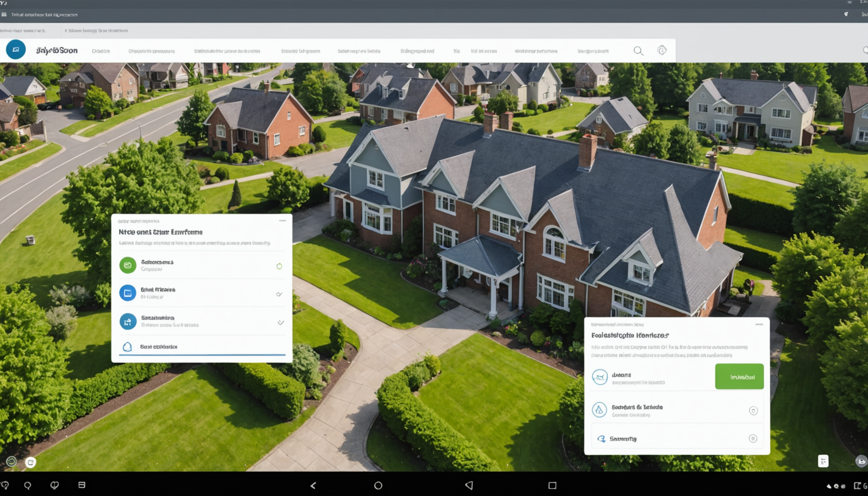
Task: Select the radio circle in the droplet-icon row
Action: click(x=753, y=411)
